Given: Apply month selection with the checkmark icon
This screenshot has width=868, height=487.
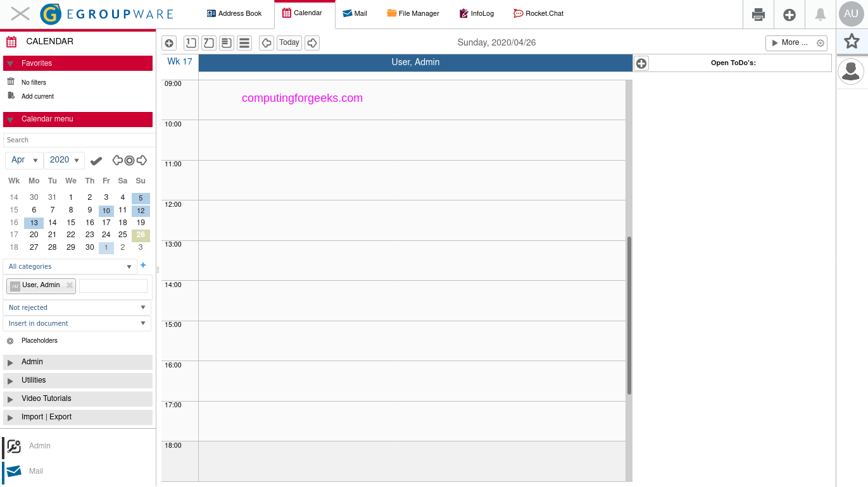Looking at the screenshot, I should [96, 160].
